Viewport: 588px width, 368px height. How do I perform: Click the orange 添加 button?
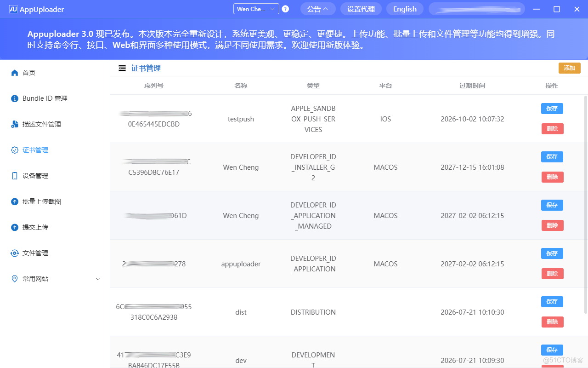pos(569,68)
